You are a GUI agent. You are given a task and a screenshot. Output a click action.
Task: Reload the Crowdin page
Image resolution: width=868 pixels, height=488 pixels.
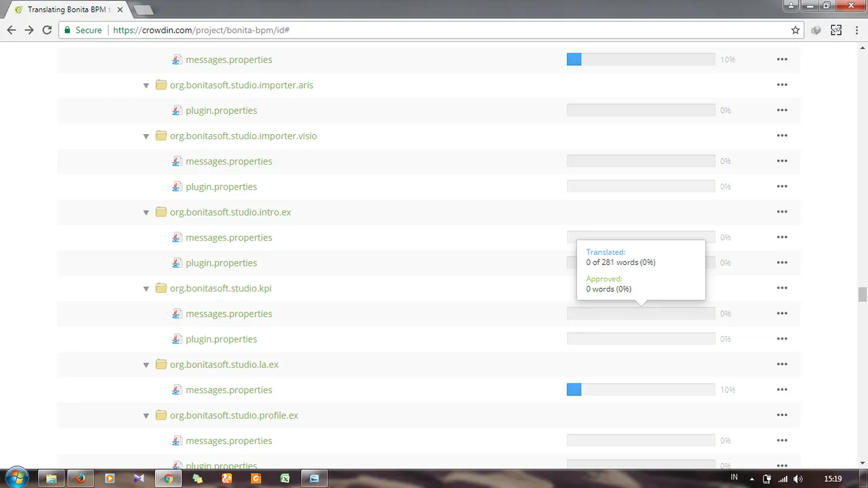pos(47,30)
